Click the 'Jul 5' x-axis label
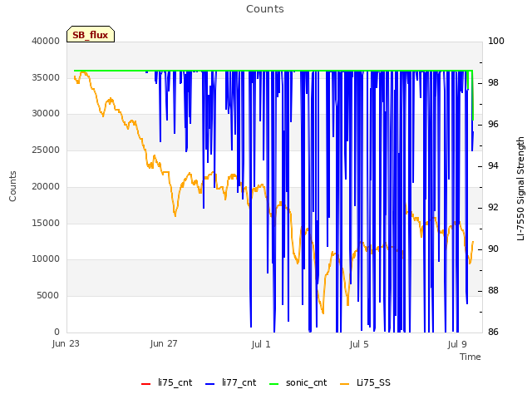 point(359,344)
